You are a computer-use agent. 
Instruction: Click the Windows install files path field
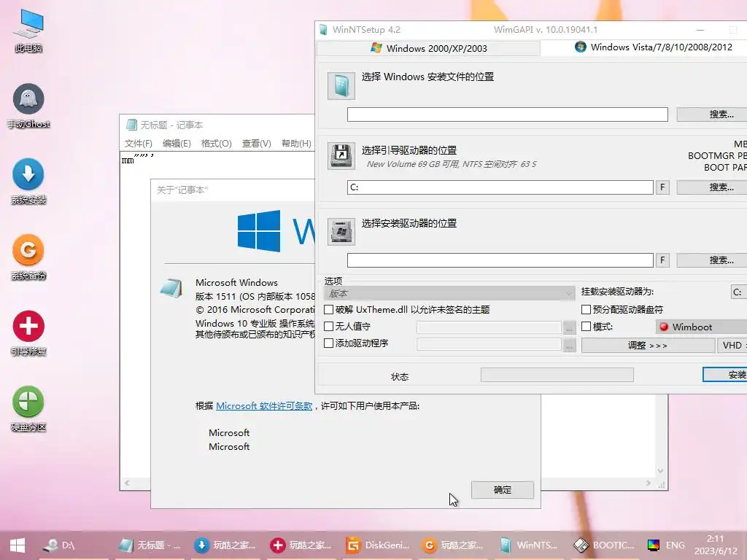tap(508, 114)
